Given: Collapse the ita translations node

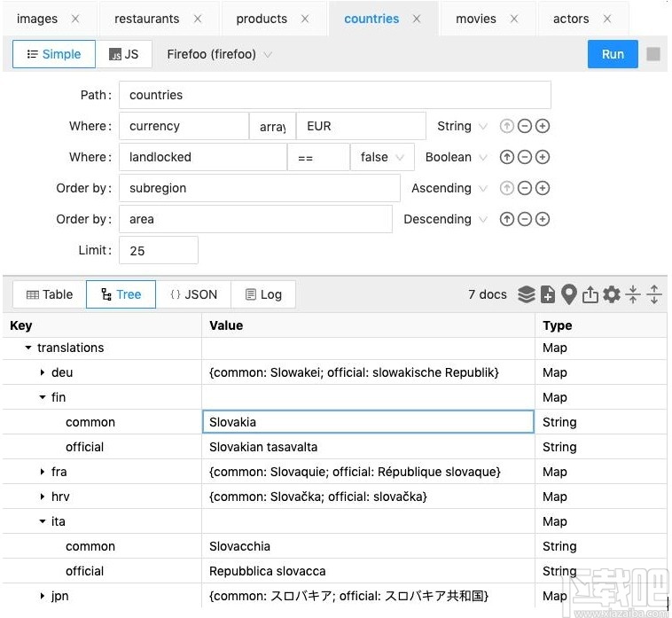Looking at the screenshot, I should click(x=43, y=521).
